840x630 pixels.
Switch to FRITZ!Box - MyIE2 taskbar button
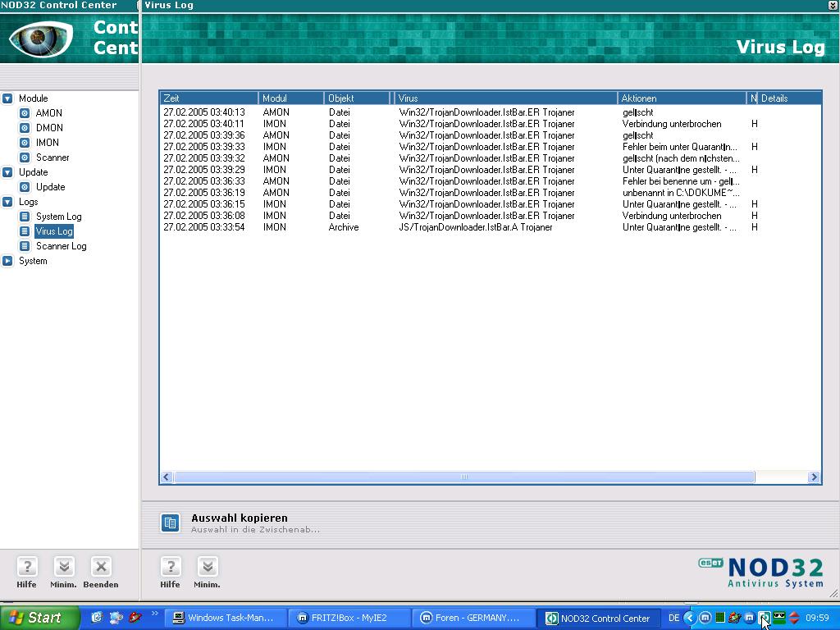[x=349, y=618]
